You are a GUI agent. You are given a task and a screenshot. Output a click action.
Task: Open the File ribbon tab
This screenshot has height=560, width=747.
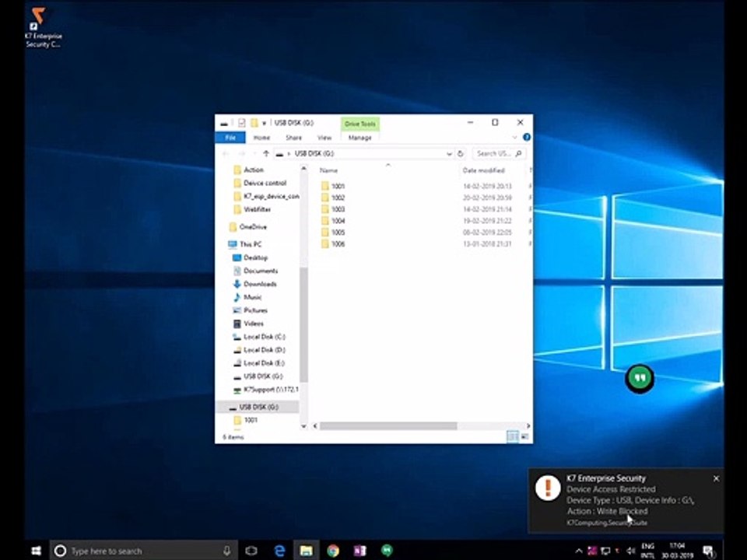[x=230, y=138]
